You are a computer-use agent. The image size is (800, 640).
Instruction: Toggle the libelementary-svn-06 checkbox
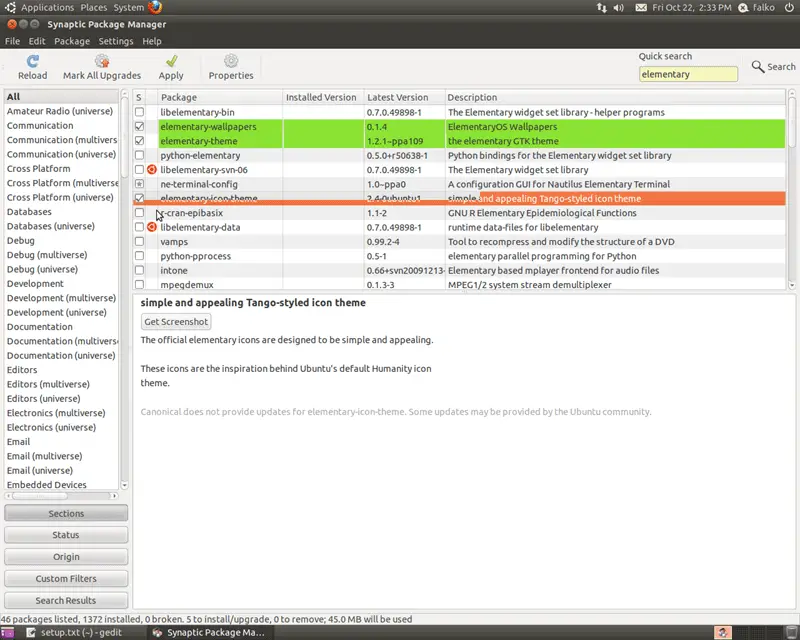pos(139,169)
